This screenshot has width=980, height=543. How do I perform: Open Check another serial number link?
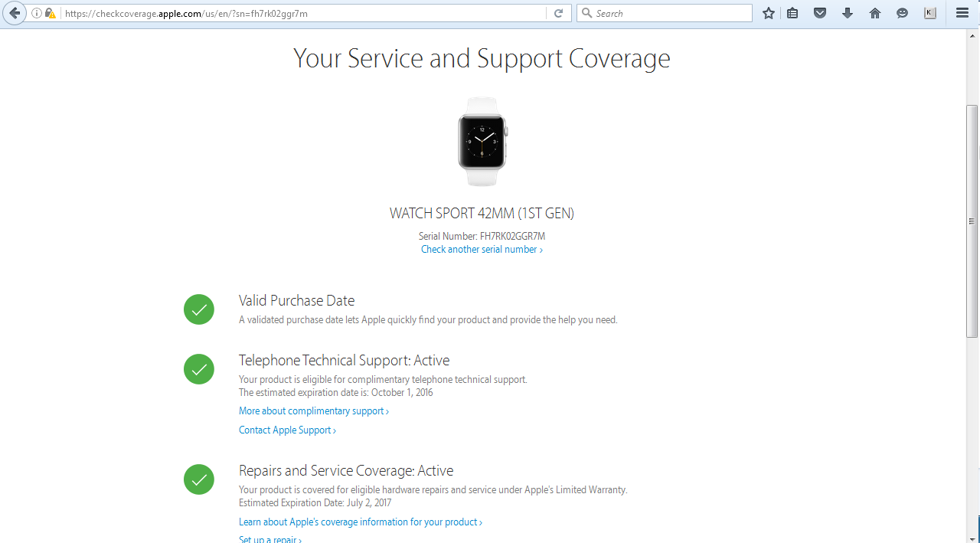point(482,250)
